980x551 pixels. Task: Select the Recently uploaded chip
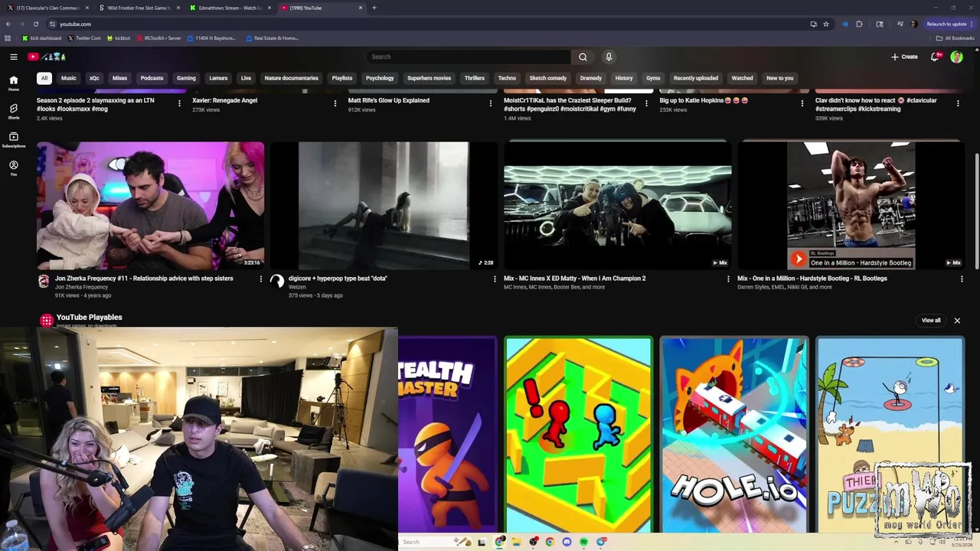[x=696, y=78]
